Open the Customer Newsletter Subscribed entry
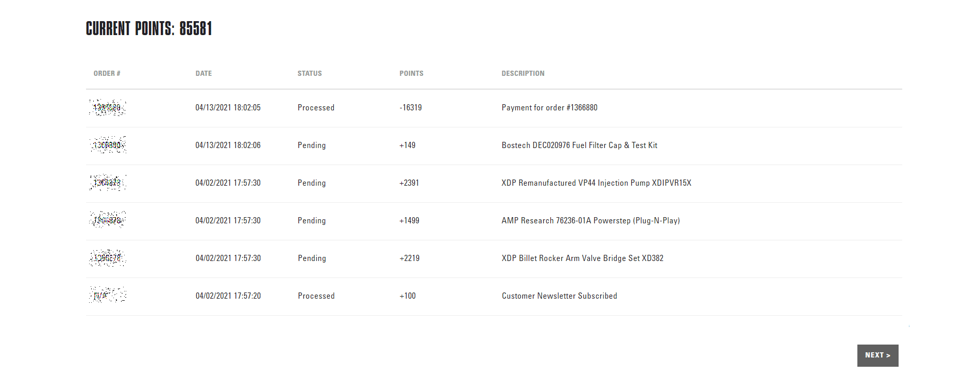The width and height of the screenshot is (980, 375). point(559,296)
